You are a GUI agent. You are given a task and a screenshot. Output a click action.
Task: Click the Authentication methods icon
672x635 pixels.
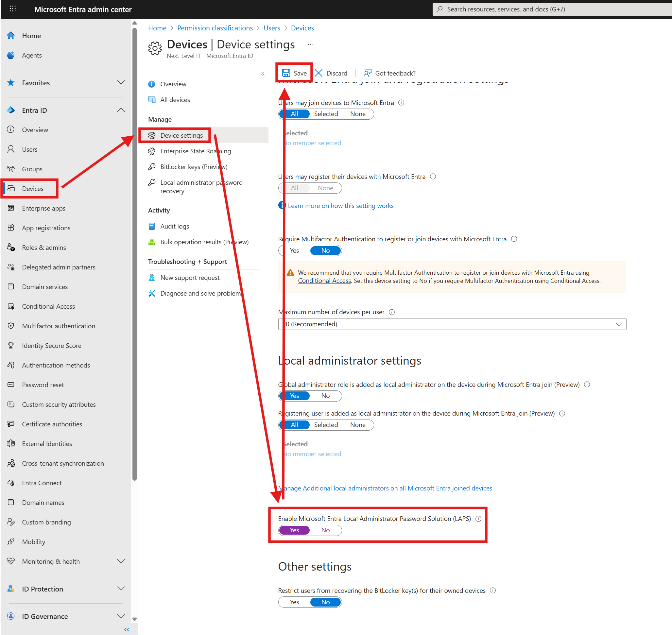pyautogui.click(x=11, y=365)
